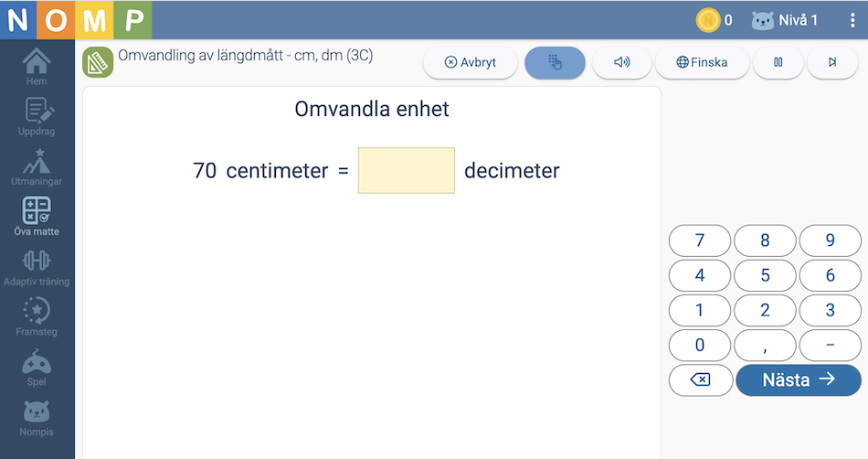Toggle the on-screen keypad button
This screenshot has width=868, height=459.
click(x=555, y=62)
